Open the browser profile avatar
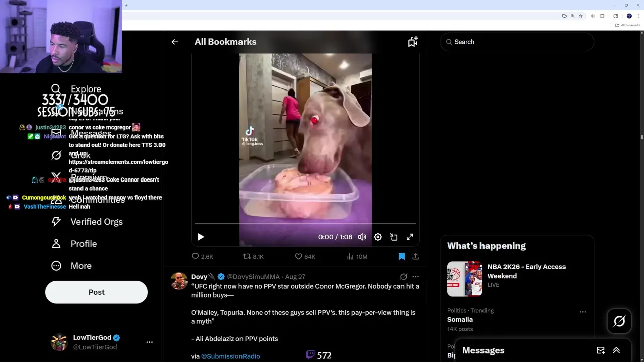 629,16
